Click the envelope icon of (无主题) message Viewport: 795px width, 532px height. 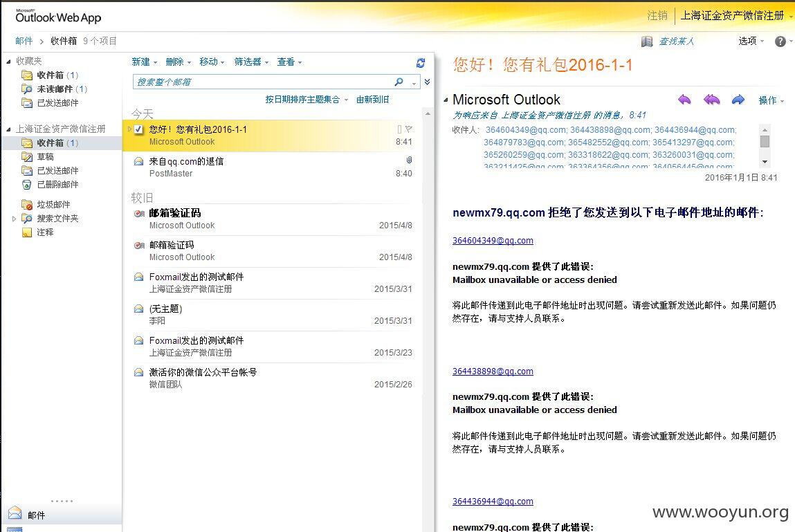(138, 309)
